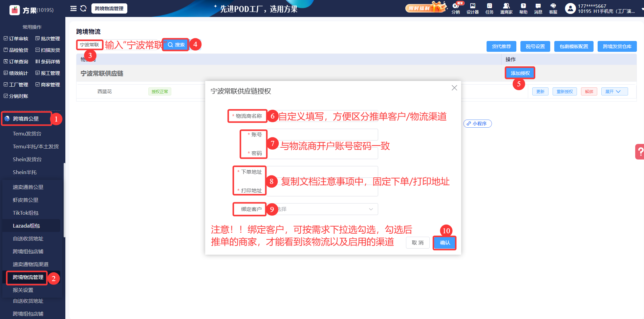The width and height of the screenshot is (644, 319).
Task: Open the 帮助 help icon in the header
Action: [523, 8]
